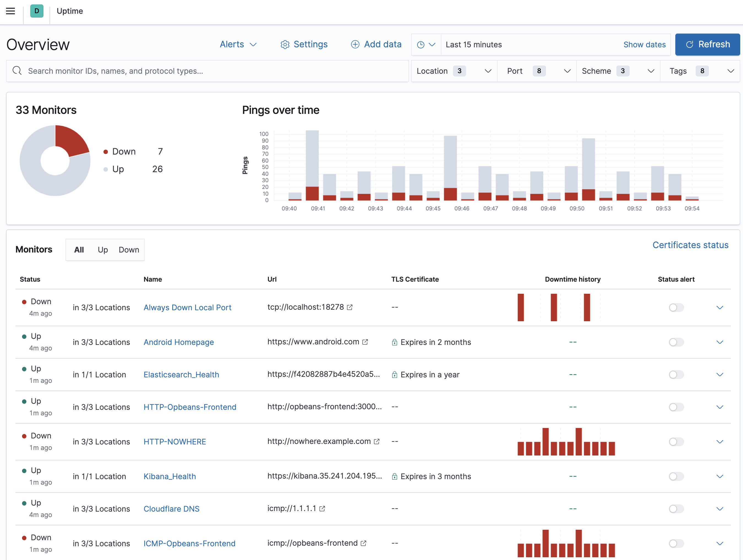Expand the HTTP-Opbeans-Frontend row details

click(720, 407)
